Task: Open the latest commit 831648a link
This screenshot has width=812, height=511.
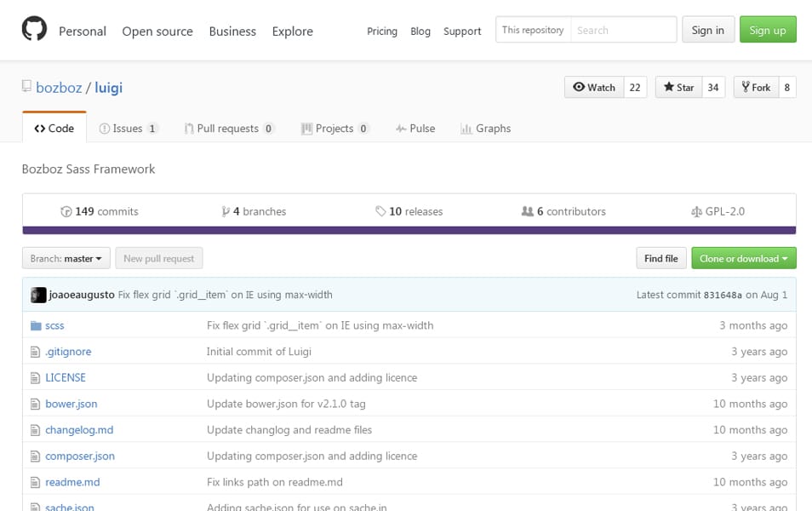Action: click(x=723, y=295)
